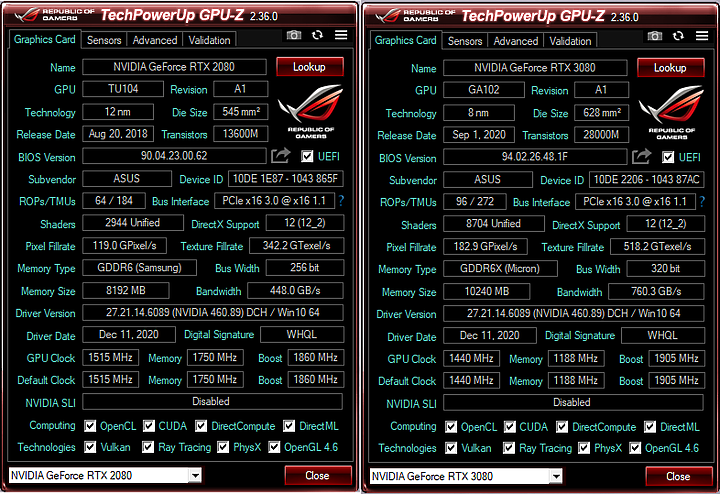Image resolution: width=720 pixels, height=494 pixels.
Task: Switch to Sensors tab in RTX 3080 window
Action: pyautogui.click(x=465, y=41)
